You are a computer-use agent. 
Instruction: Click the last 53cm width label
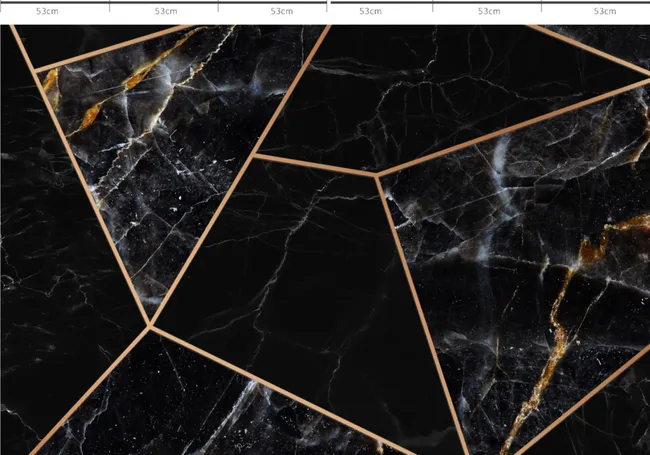(604, 11)
